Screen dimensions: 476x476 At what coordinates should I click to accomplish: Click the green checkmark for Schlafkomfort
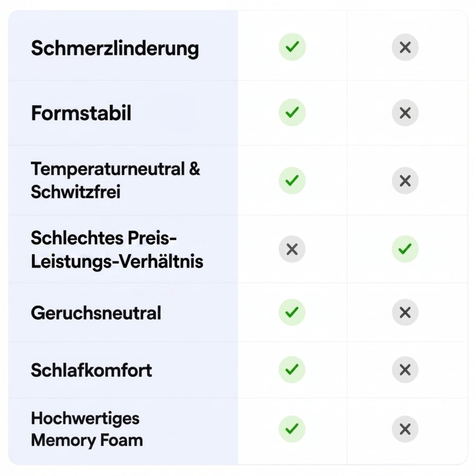[292, 370]
